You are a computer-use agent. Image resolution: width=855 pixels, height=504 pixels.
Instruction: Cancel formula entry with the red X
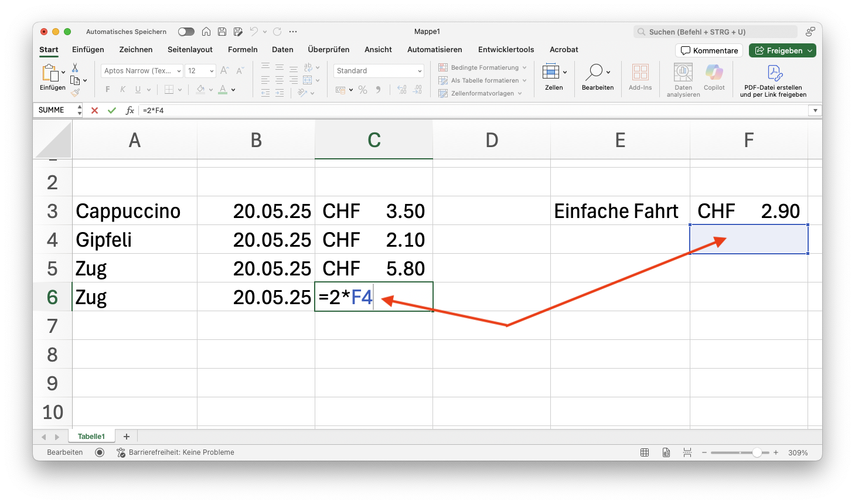click(94, 110)
